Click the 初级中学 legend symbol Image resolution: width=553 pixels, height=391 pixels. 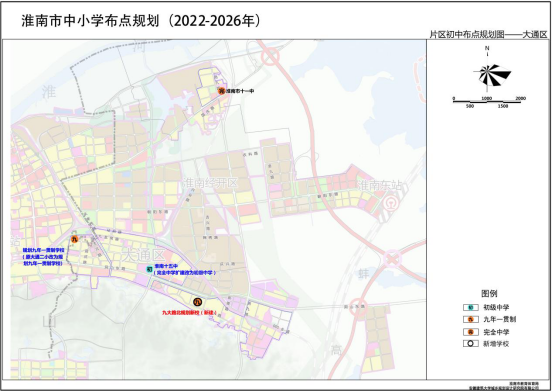pos(471,307)
